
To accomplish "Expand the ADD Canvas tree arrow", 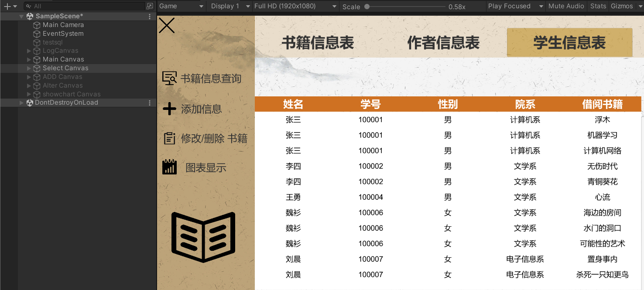I will (29, 77).
